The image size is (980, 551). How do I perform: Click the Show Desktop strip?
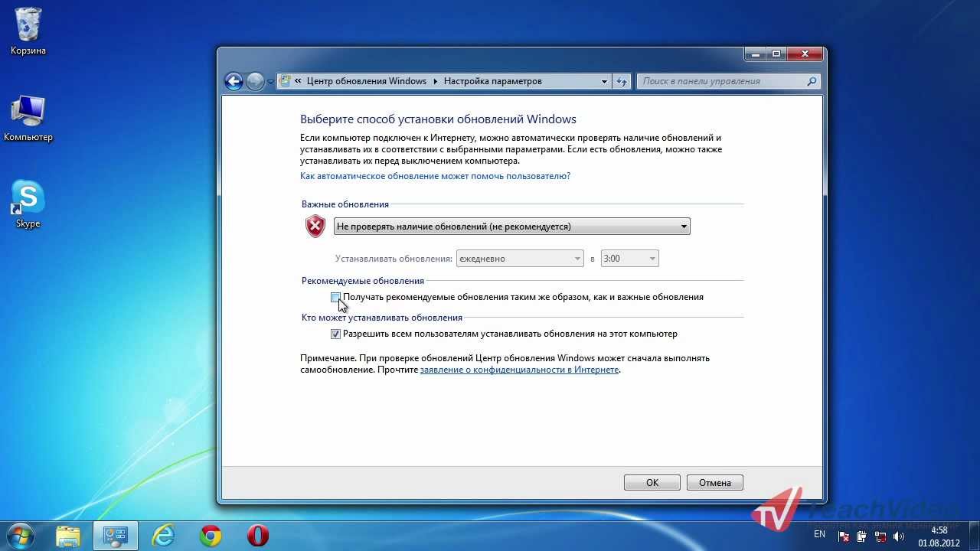pyautogui.click(x=974, y=536)
